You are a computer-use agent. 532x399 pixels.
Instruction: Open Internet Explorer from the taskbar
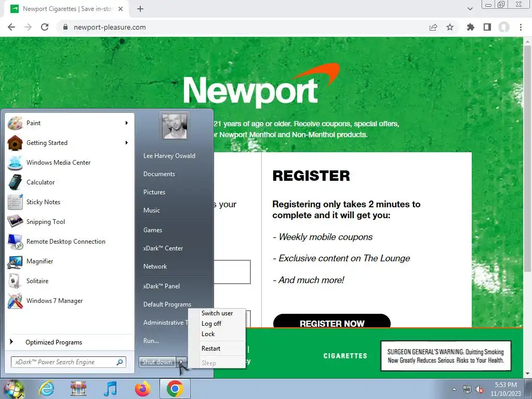(x=46, y=389)
